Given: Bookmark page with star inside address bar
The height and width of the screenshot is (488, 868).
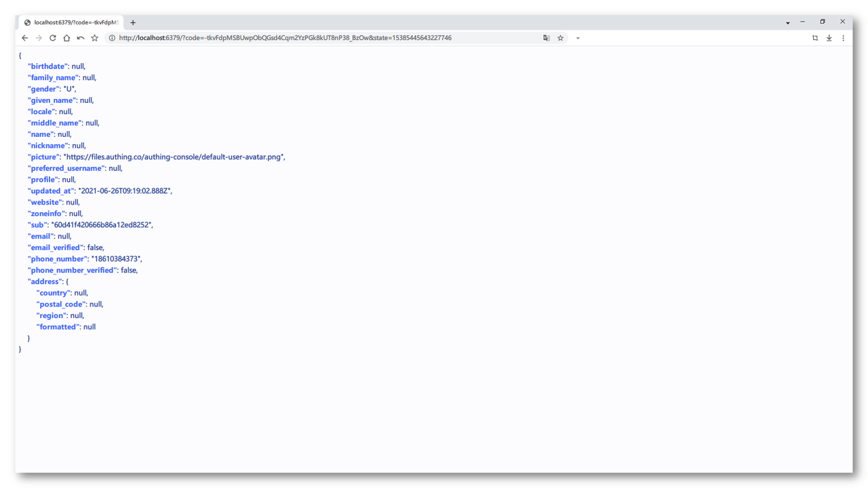Looking at the screenshot, I should coord(560,38).
